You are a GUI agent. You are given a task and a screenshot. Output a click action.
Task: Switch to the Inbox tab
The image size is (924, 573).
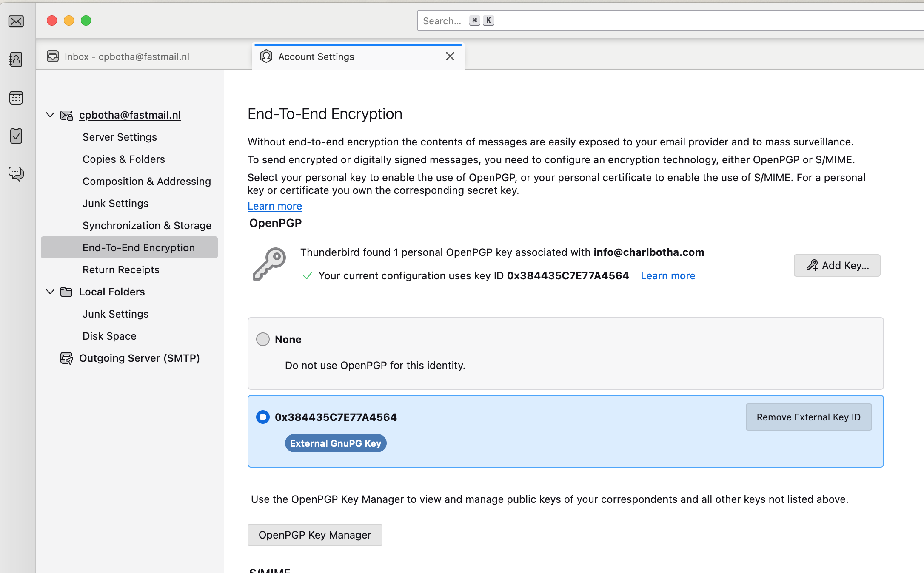(144, 57)
